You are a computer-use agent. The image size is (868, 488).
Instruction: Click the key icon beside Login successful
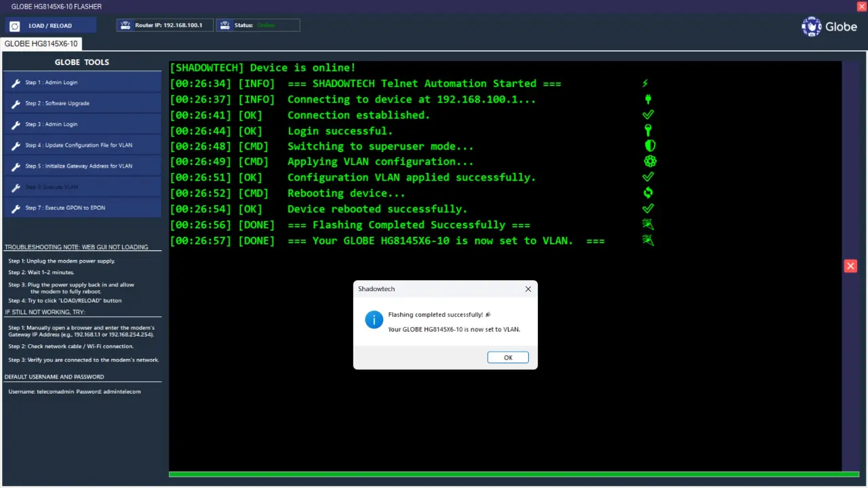click(648, 130)
